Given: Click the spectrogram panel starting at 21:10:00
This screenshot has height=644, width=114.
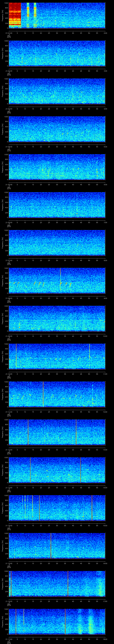Looking at the screenshot, I should 57,357.
